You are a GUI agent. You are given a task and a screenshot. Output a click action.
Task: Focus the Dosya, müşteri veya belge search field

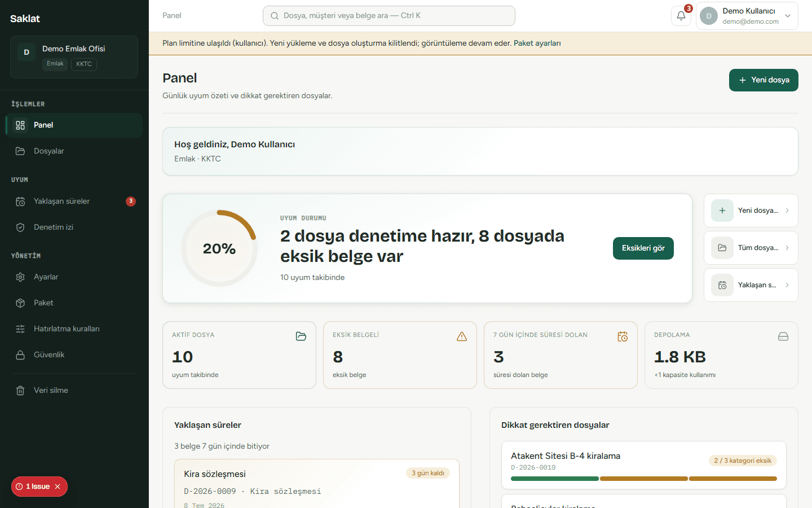pyautogui.click(x=389, y=16)
